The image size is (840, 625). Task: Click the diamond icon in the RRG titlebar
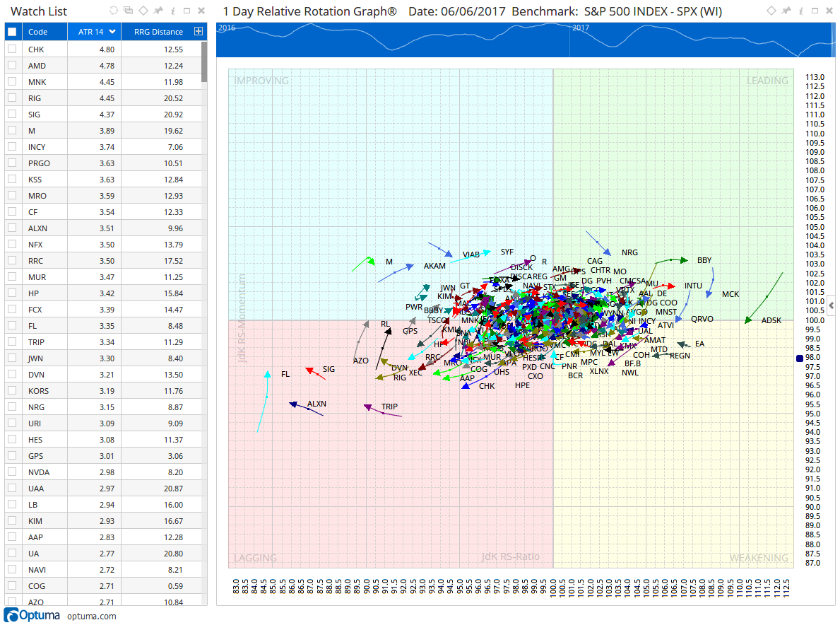tap(771, 11)
